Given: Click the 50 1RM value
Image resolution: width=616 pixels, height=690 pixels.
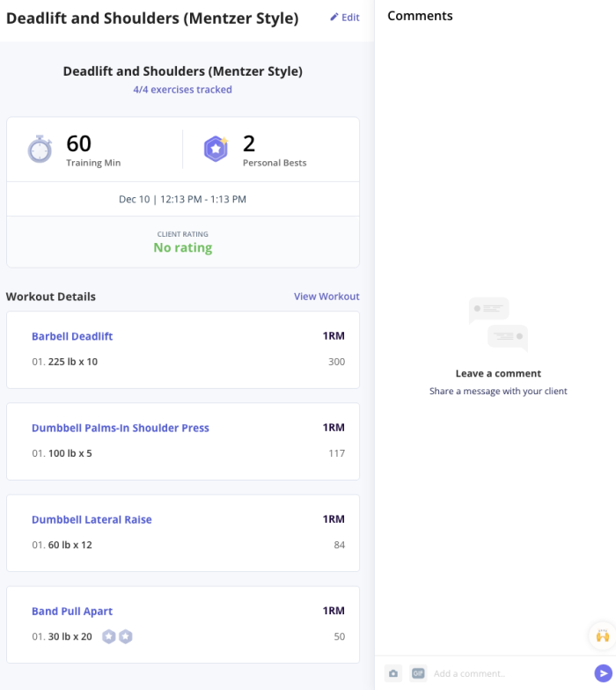Looking at the screenshot, I should tap(340, 636).
